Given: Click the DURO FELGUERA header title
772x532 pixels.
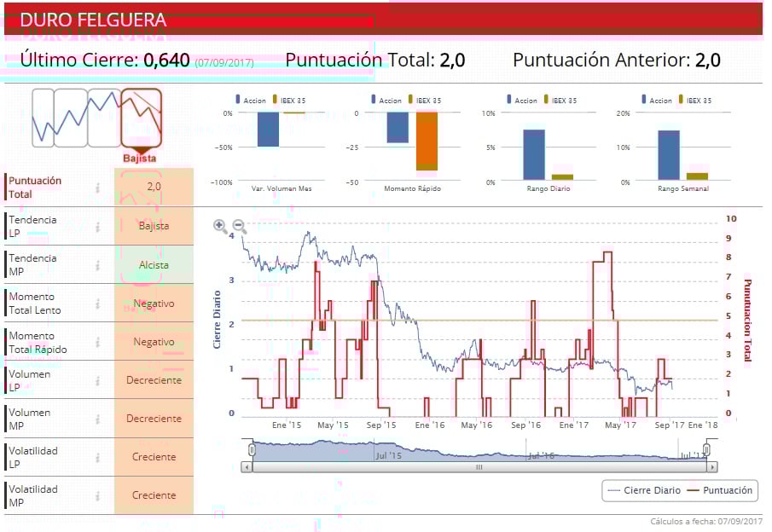Looking at the screenshot, I should tap(93, 20).
